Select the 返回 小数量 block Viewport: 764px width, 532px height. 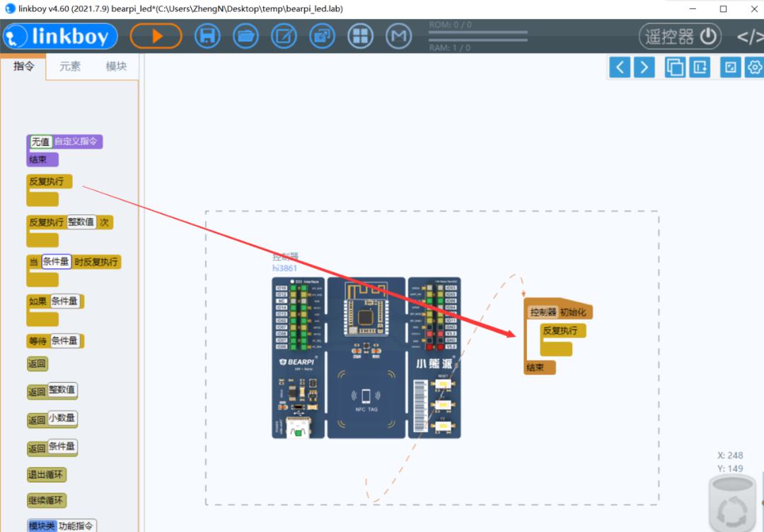point(52,419)
